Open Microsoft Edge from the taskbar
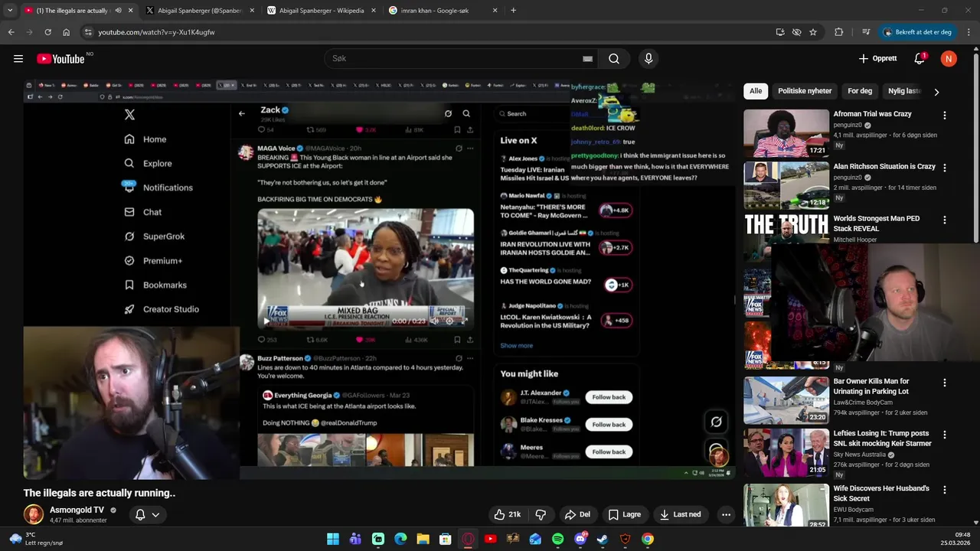Screen dimensions: 980x551 pos(400,539)
